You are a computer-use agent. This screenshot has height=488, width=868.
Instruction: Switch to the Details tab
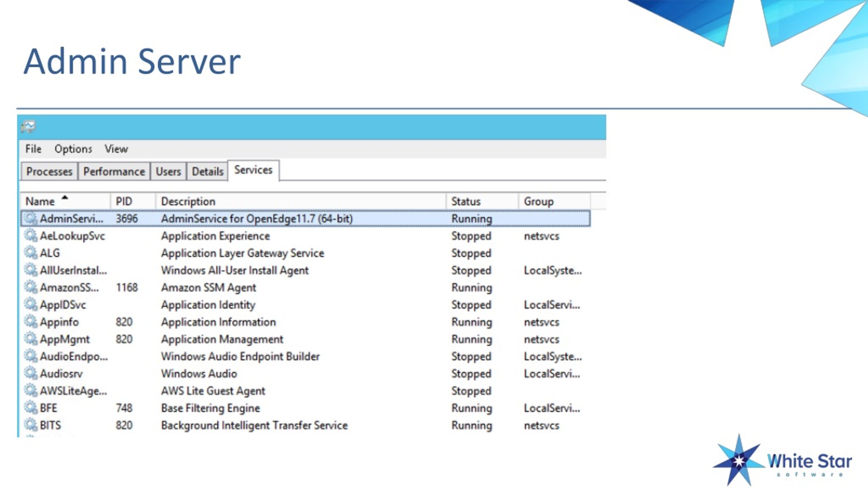(208, 171)
